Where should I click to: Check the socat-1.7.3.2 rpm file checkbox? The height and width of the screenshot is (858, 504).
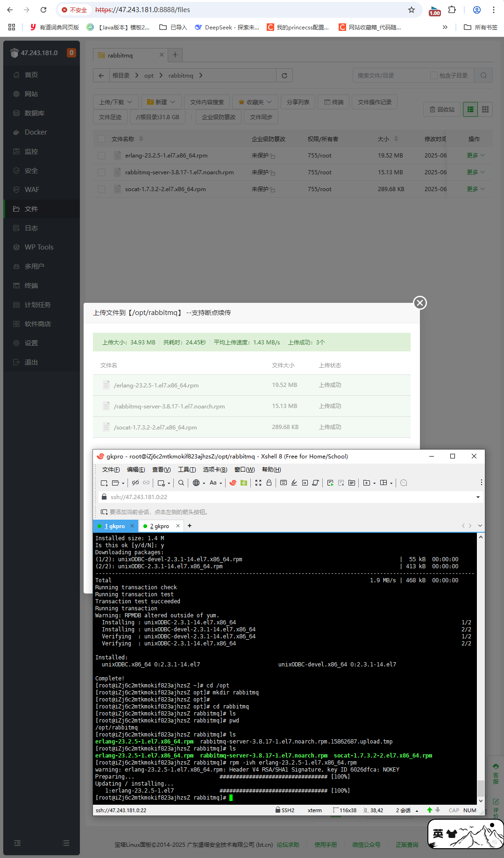pyautogui.click(x=101, y=189)
